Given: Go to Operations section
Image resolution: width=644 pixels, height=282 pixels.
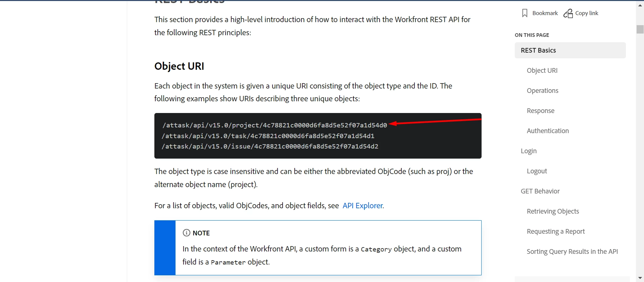Looking at the screenshot, I should click(542, 91).
